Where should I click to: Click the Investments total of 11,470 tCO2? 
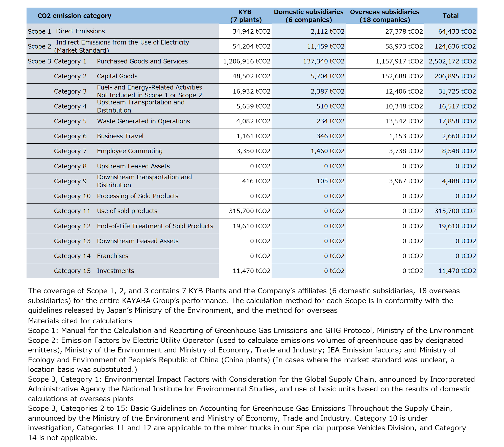pos(457,271)
